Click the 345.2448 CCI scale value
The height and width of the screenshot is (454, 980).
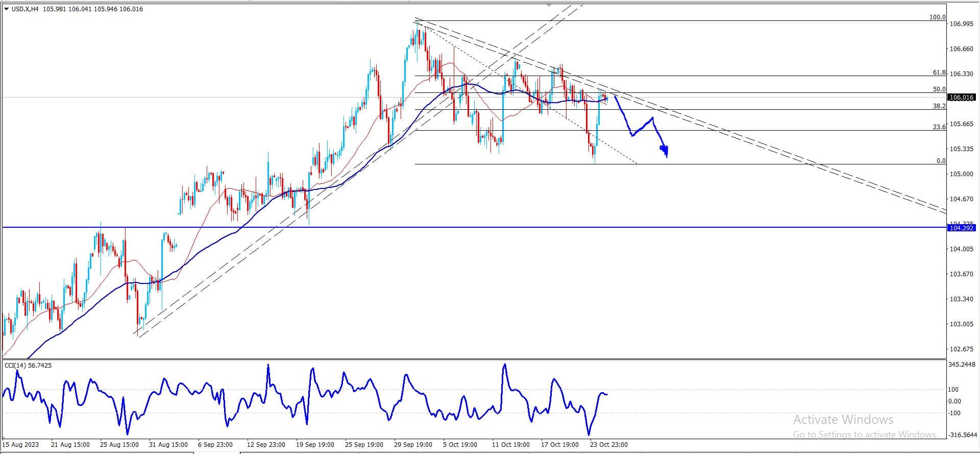point(962,365)
